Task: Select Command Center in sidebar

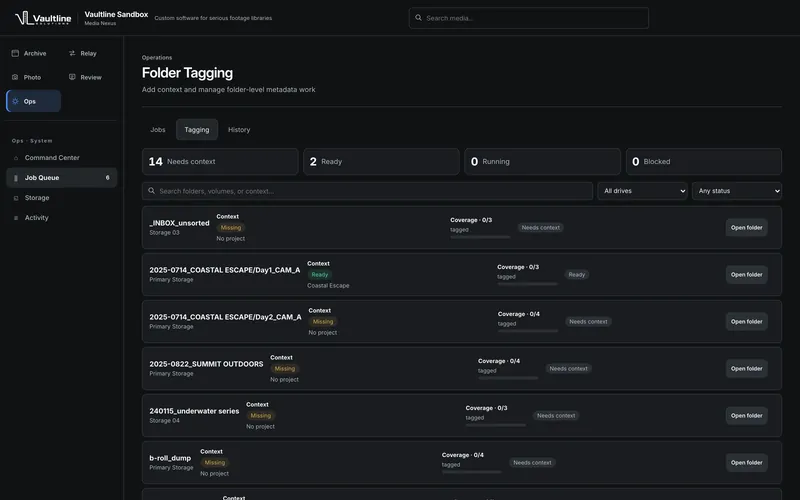Action: point(62,158)
